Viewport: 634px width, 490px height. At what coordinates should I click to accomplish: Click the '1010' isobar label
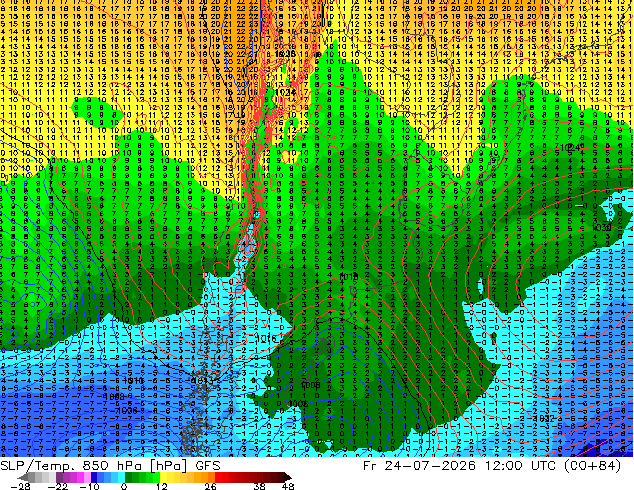point(133,380)
